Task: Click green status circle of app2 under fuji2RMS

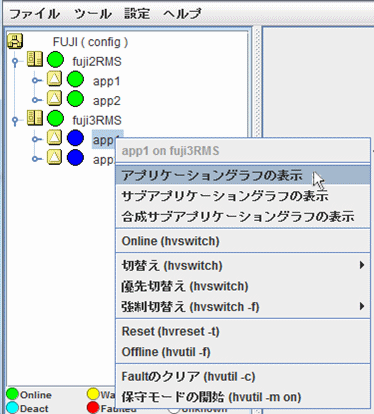Action: click(x=75, y=99)
